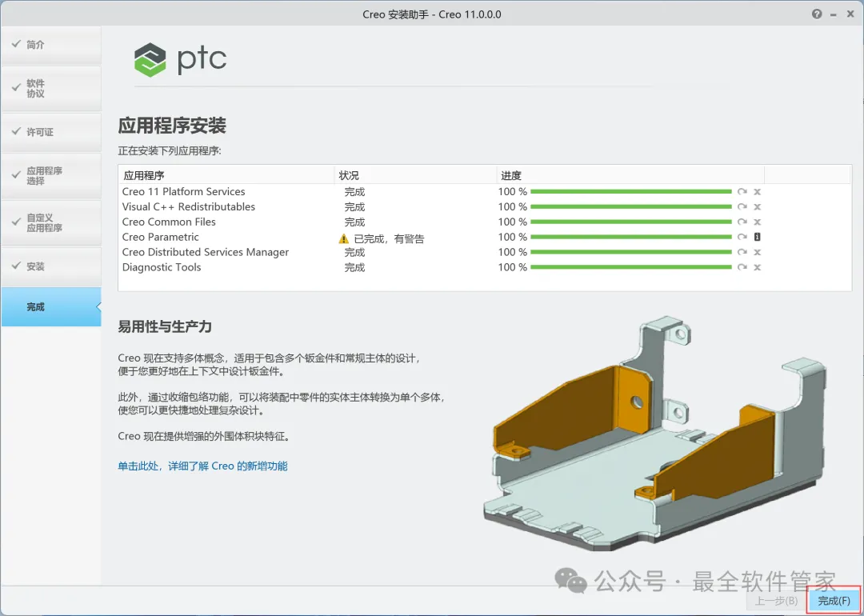Image resolution: width=864 pixels, height=616 pixels.
Task: Click the retry icon for Creo Common Files
Action: tap(742, 222)
